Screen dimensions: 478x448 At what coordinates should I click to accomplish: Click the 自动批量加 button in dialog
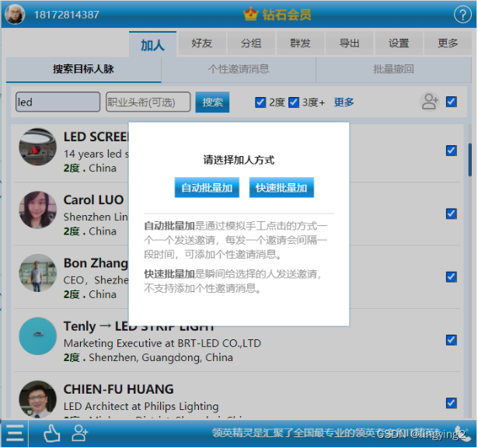point(207,188)
